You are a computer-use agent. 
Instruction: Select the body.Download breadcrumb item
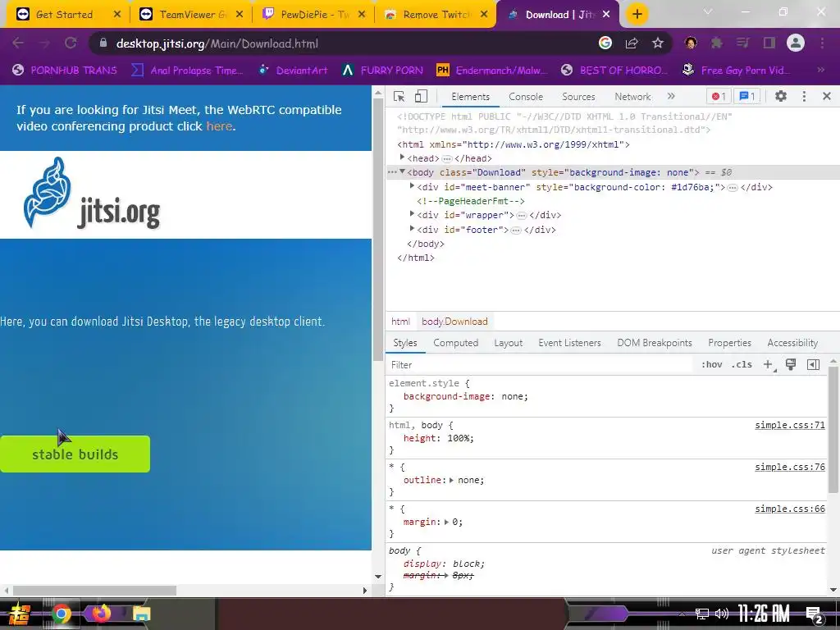454,322
